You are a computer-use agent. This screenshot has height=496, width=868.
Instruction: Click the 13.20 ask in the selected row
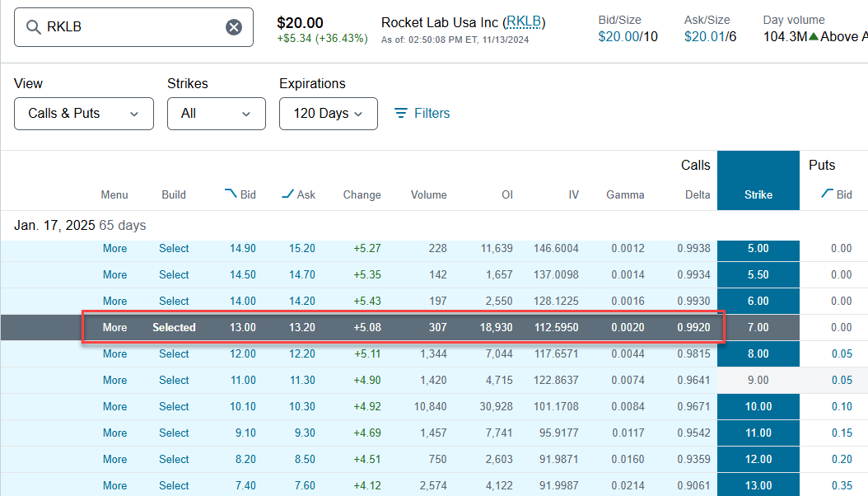coord(301,327)
